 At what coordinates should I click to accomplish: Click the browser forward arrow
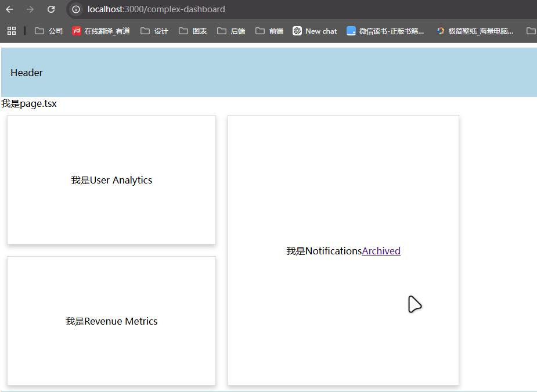click(x=30, y=9)
